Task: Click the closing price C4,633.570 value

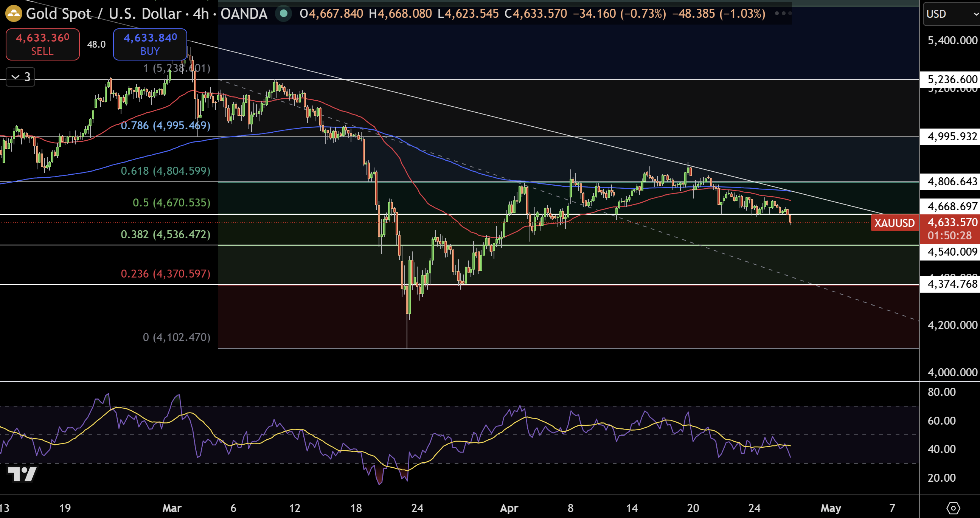Action: pos(536,14)
